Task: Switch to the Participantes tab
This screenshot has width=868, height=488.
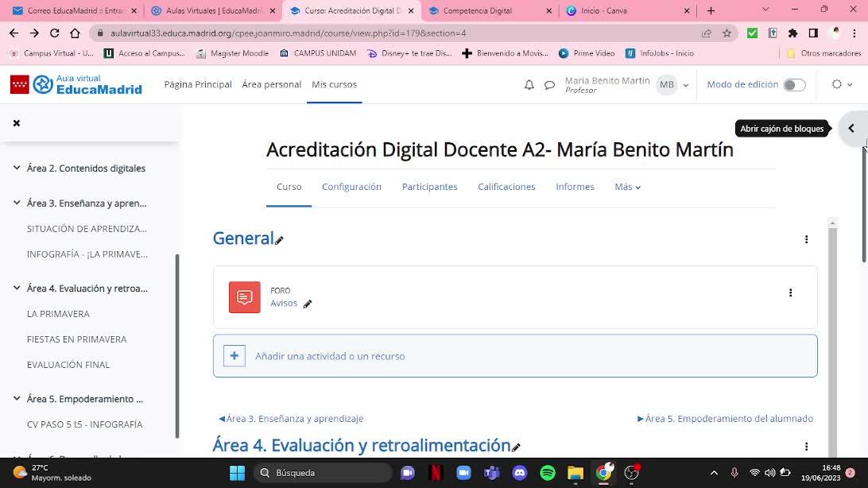Action: click(x=429, y=187)
